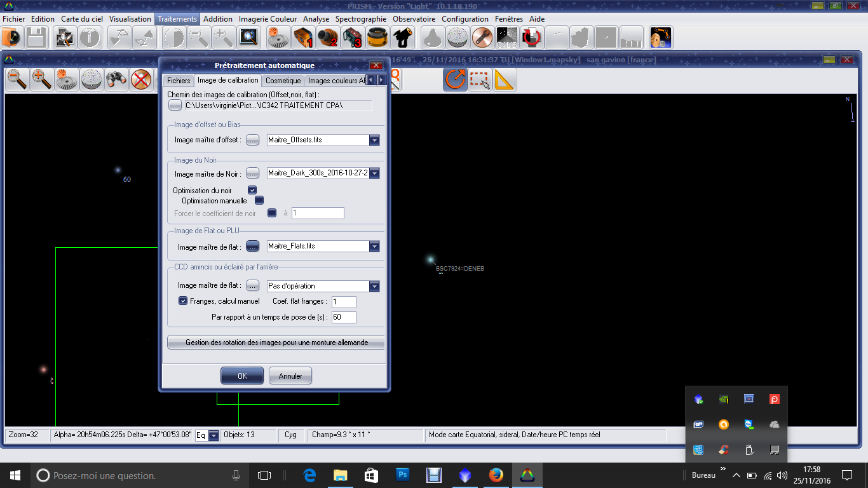
Task: Open the Spectrographie menu
Action: click(360, 19)
